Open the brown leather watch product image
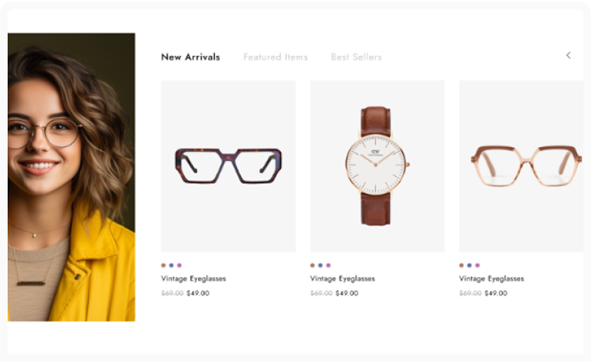This screenshot has width=591, height=364. pyautogui.click(x=378, y=166)
